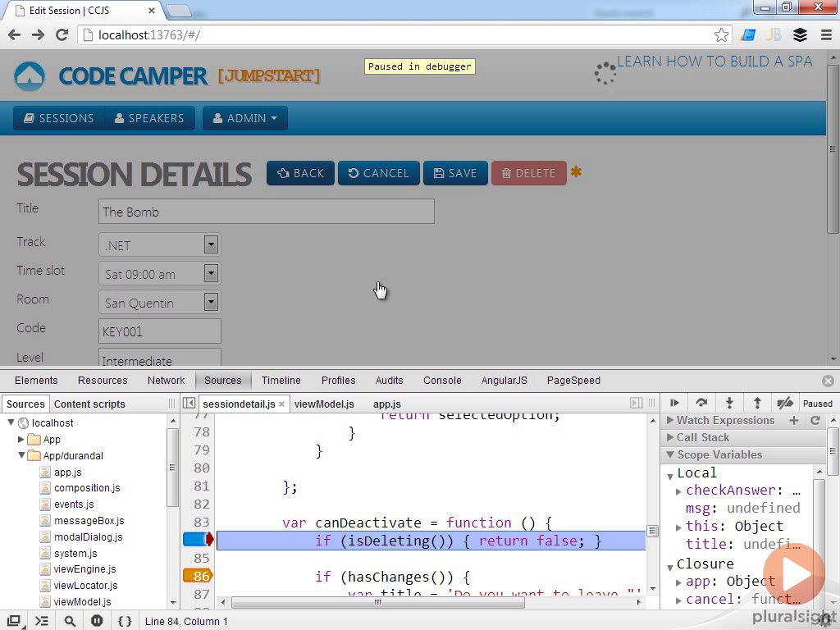The image size is (840, 630).
Task: Open the search magnifier in the status bar
Action: [70, 621]
